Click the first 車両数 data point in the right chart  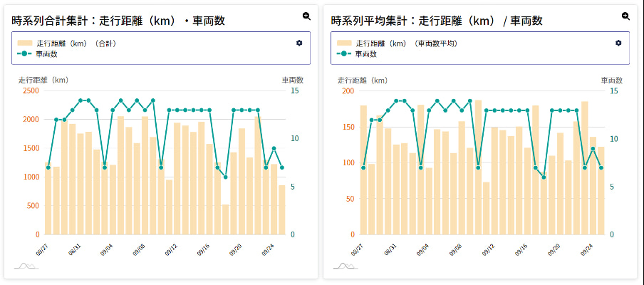click(x=363, y=167)
